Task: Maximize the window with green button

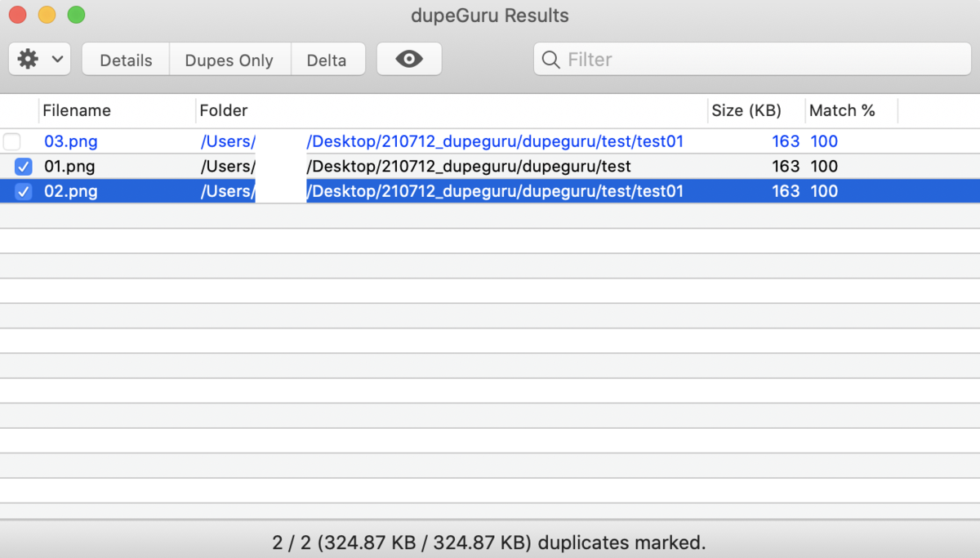Action: (76, 15)
